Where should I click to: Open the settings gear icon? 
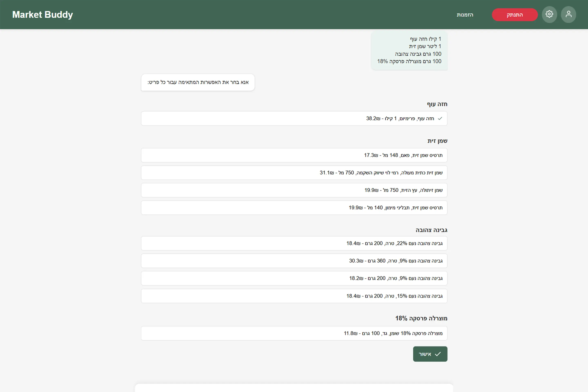(549, 14)
